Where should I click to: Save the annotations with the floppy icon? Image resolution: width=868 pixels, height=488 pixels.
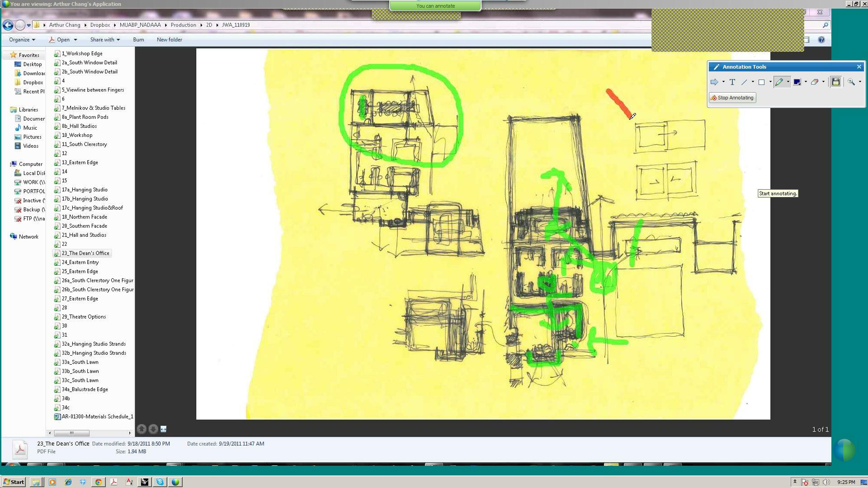pyautogui.click(x=835, y=82)
